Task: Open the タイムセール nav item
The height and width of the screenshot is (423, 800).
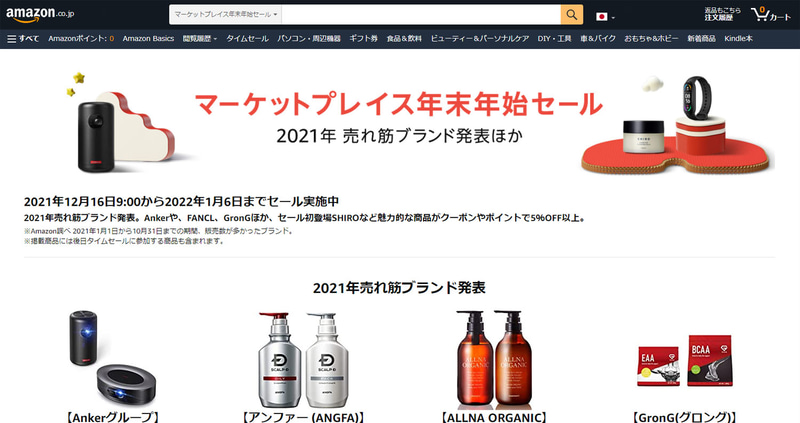Action: (x=247, y=38)
